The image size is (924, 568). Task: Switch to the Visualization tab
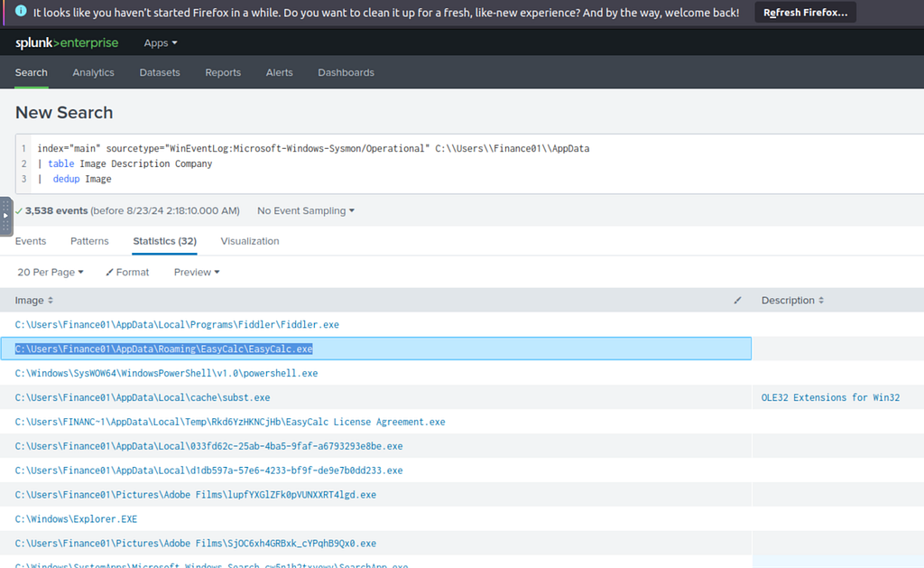tap(250, 241)
